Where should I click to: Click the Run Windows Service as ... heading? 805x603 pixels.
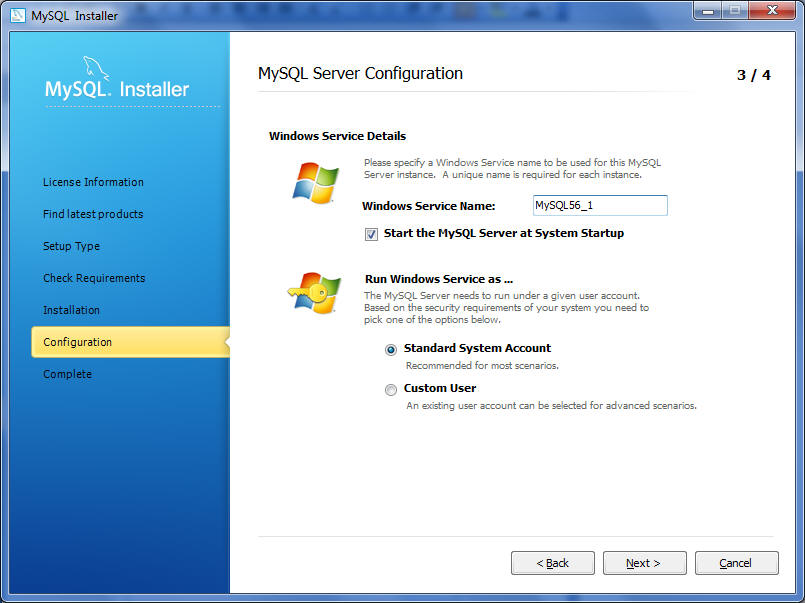pyautogui.click(x=439, y=279)
